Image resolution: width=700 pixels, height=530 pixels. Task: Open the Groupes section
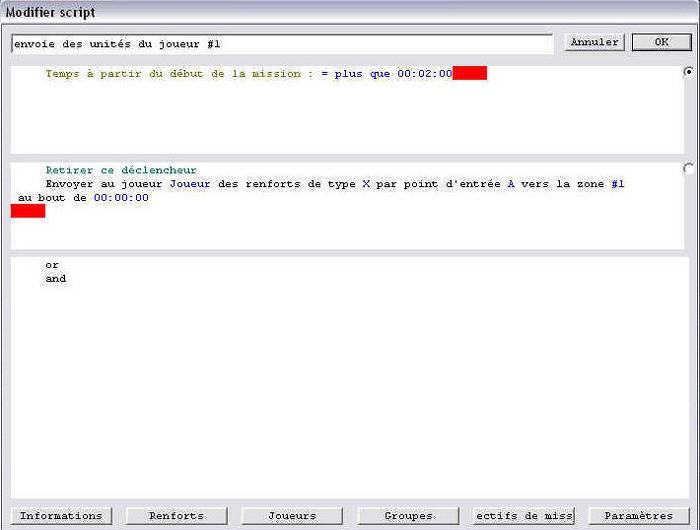(x=408, y=516)
